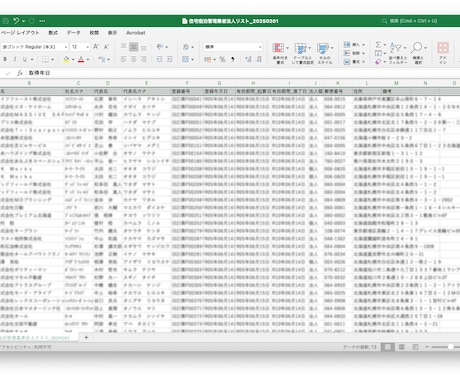Align cell content to bottom
Viewport: 460px width, 380px height.
(x=144, y=47)
